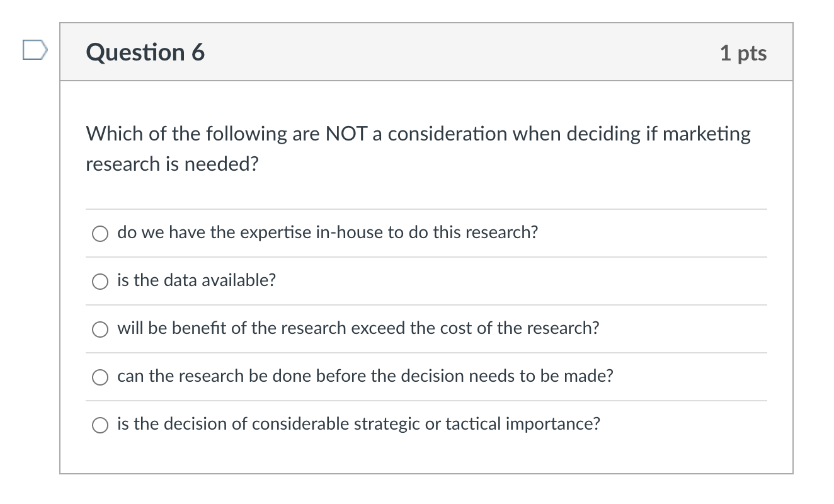Click the Question 6 header text

pyautogui.click(x=145, y=52)
